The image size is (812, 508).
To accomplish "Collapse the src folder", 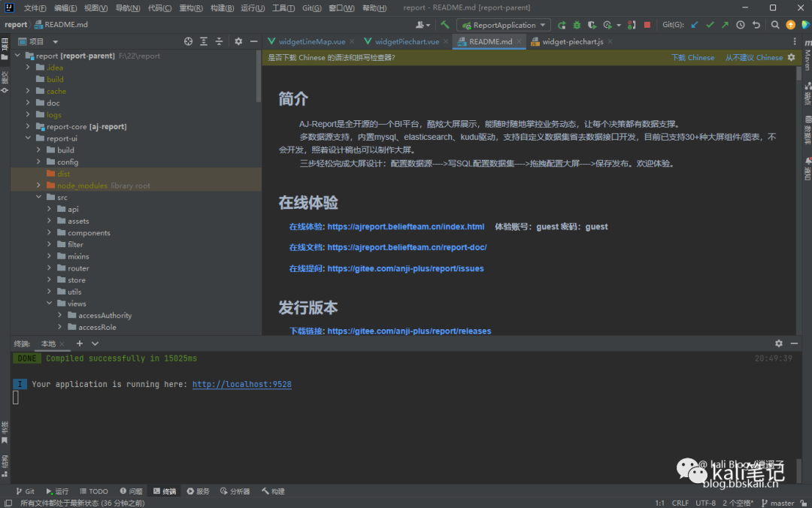I will pyautogui.click(x=39, y=198).
